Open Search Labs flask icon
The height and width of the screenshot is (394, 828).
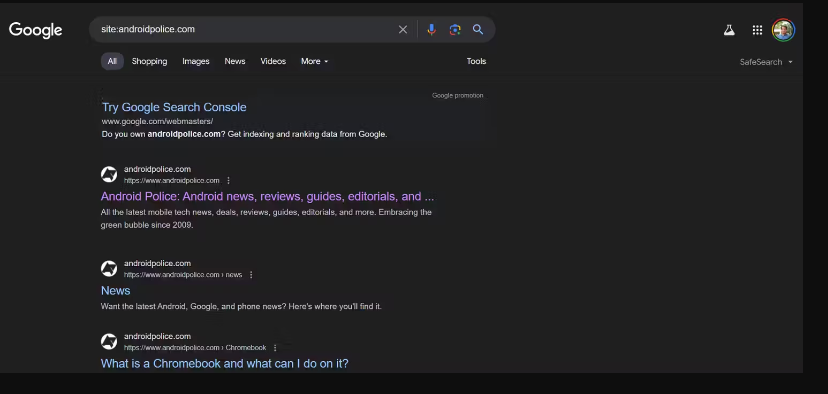click(x=729, y=30)
